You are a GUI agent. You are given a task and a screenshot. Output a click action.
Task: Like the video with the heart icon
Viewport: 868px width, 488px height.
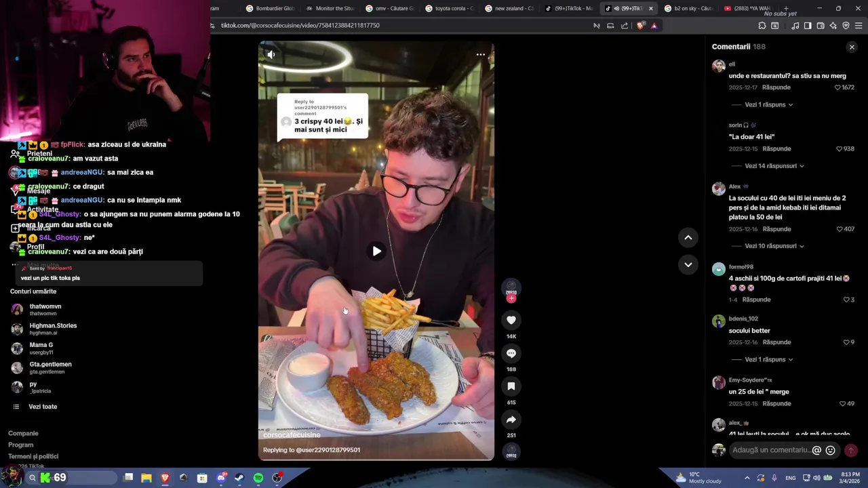(511, 320)
